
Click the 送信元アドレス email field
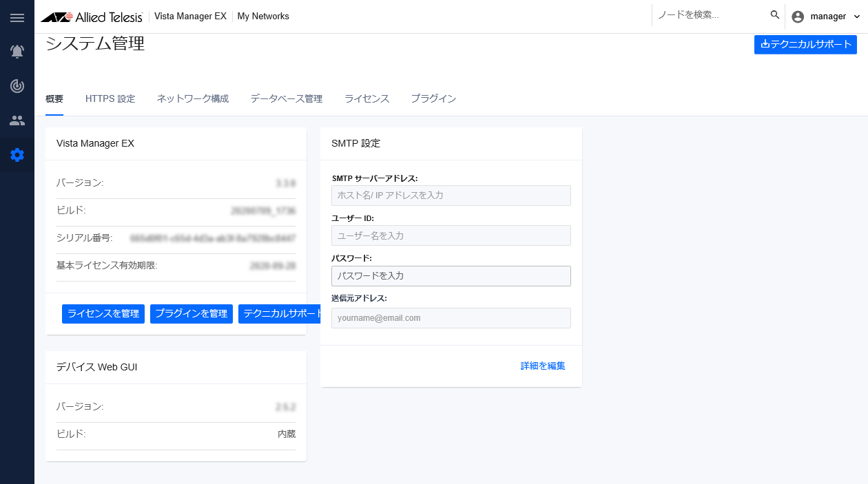[x=451, y=318]
